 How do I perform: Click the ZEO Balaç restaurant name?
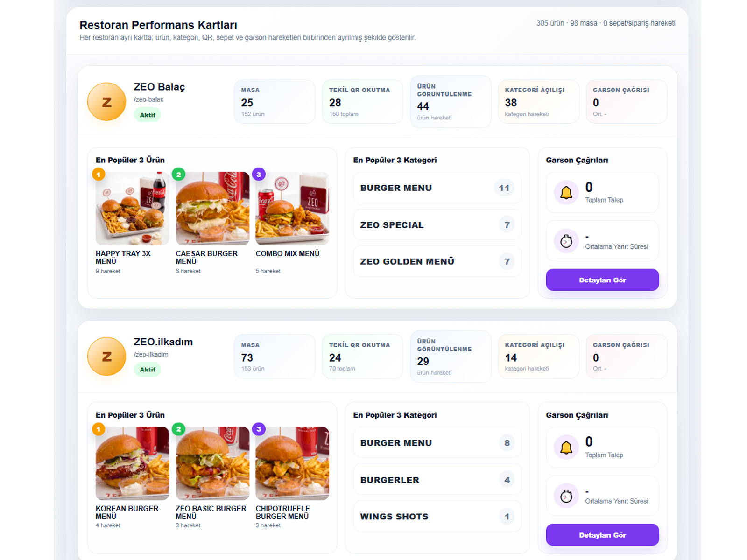tap(159, 87)
